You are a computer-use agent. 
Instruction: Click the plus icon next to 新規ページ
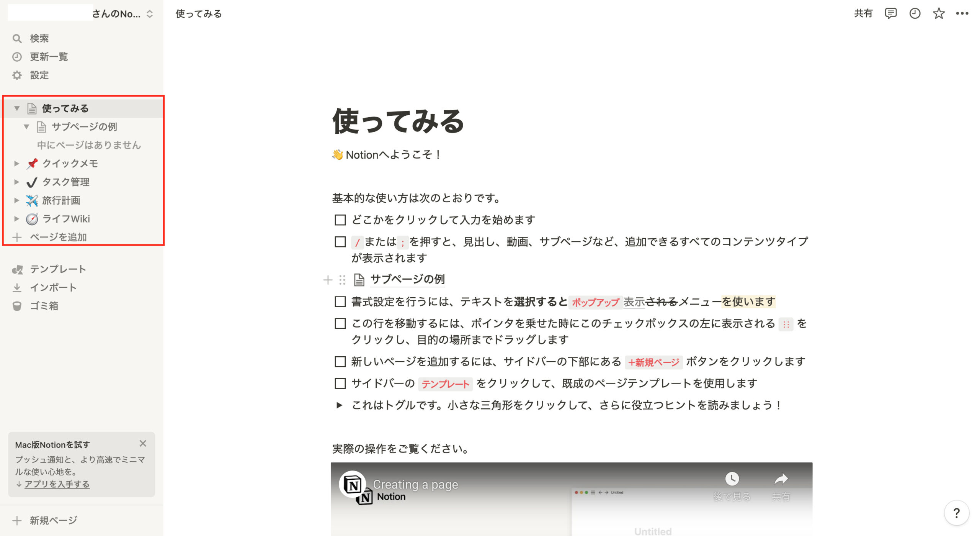coord(17,520)
